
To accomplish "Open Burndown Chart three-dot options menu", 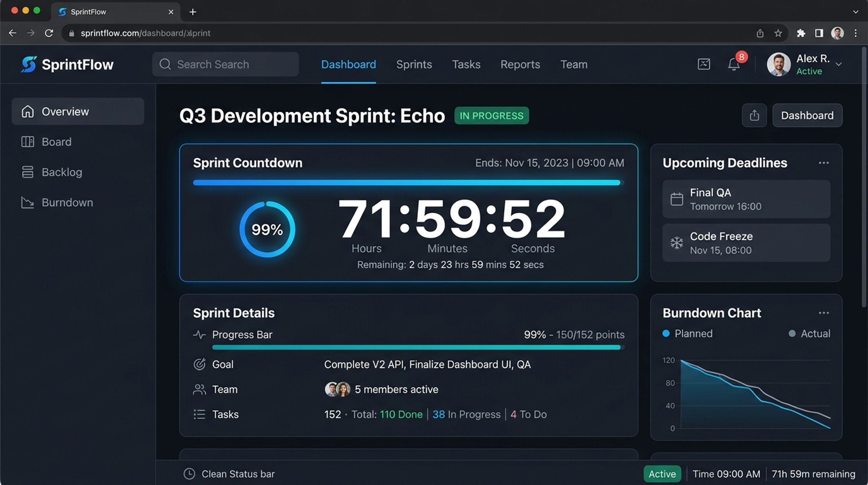I will 824,313.
